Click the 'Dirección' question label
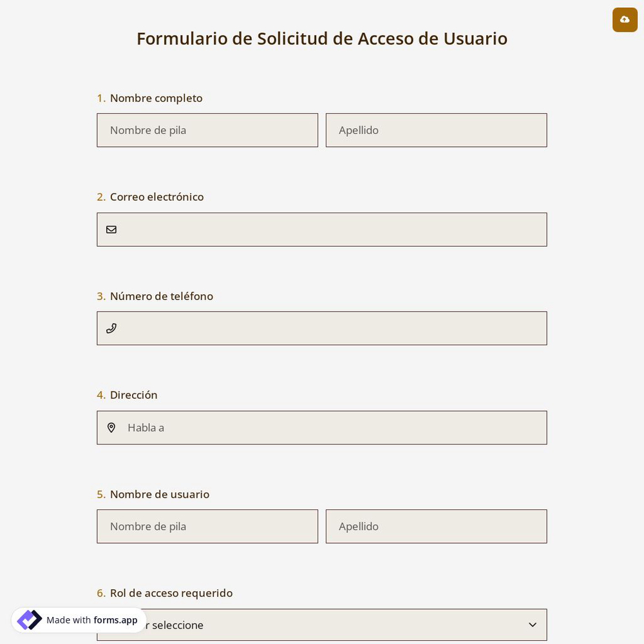The height and width of the screenshot is (644, 644). (x=134, y=395)
